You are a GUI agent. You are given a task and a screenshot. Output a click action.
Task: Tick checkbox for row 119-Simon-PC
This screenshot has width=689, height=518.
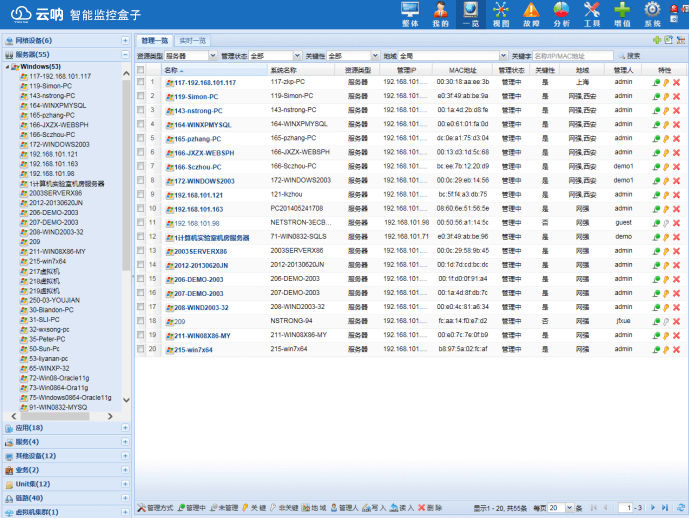[141, 97]
